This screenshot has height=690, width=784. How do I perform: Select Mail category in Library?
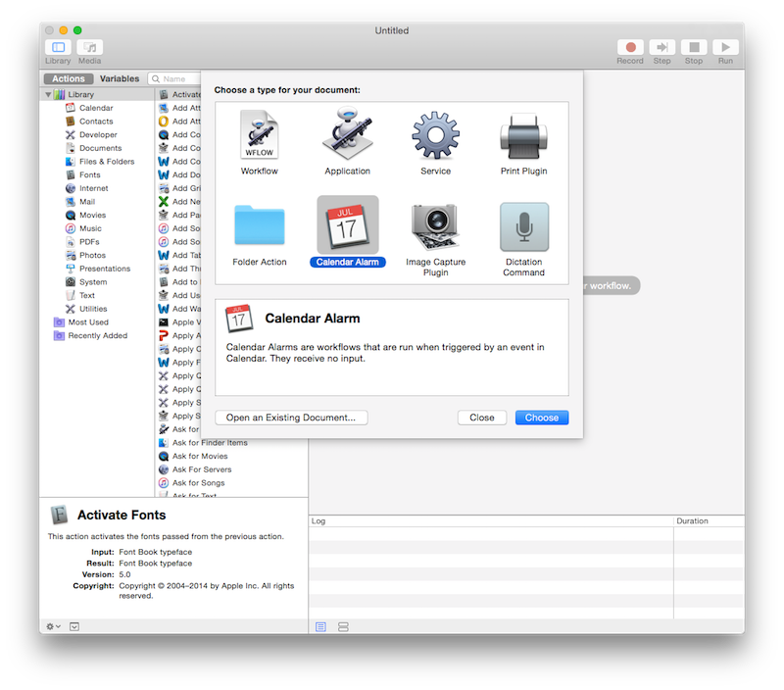(x=87, y=202)
